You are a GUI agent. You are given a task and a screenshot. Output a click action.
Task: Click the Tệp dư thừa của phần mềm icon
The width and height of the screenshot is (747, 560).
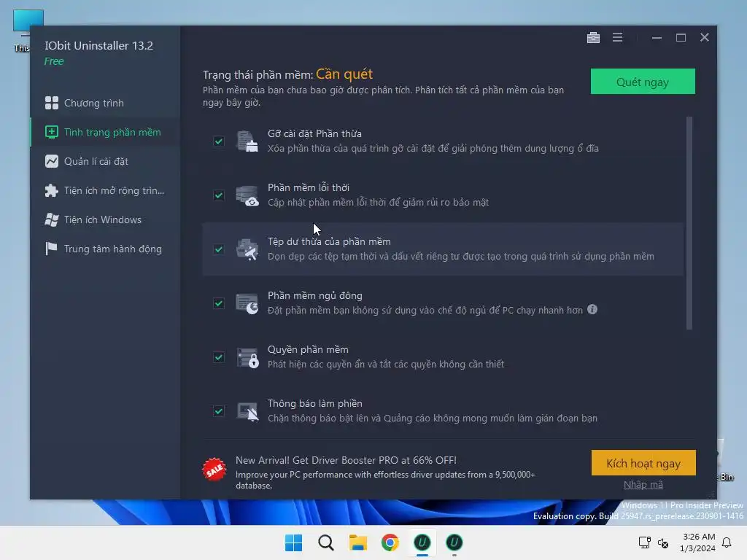tap(247, 249)
